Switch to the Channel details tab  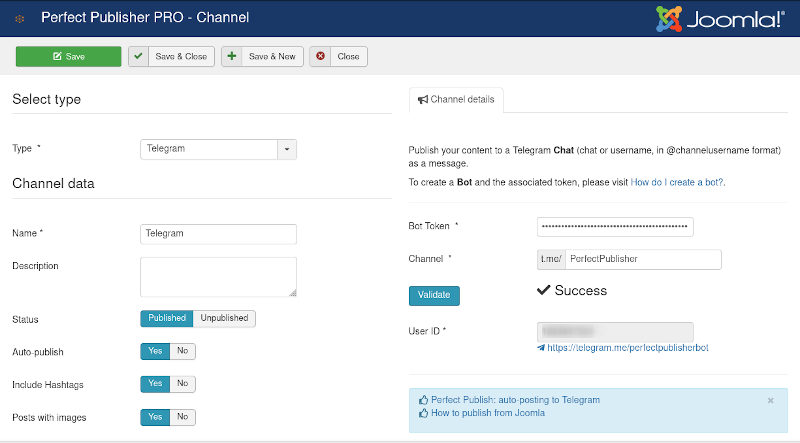click(456, 100)
